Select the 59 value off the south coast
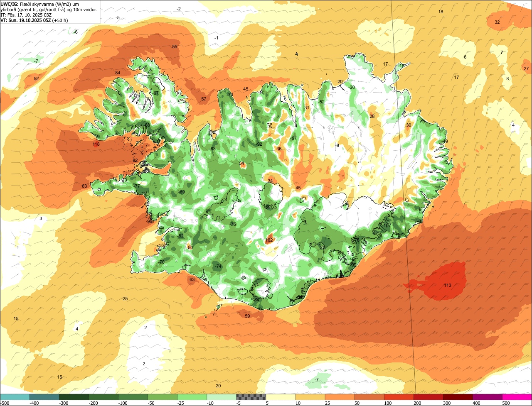 coord(247,316)
